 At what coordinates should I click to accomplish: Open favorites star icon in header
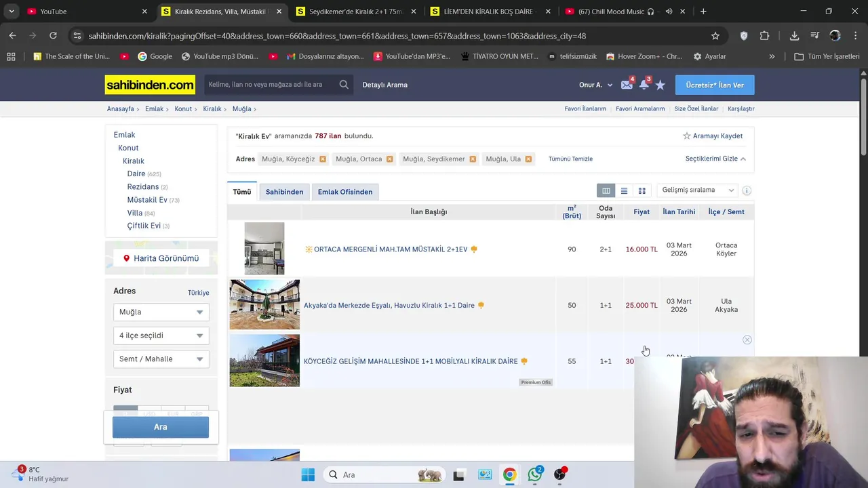[x=660, y=85]
